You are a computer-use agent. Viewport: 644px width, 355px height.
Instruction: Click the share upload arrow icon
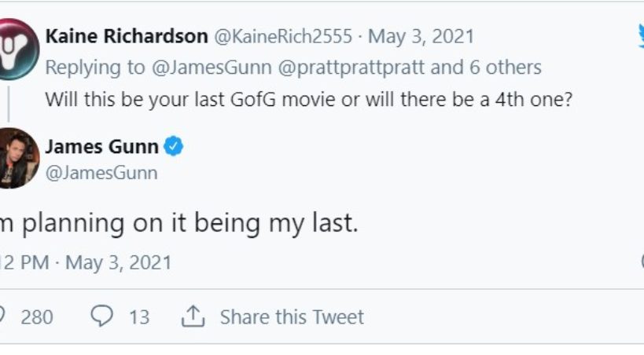click(193, 316)
